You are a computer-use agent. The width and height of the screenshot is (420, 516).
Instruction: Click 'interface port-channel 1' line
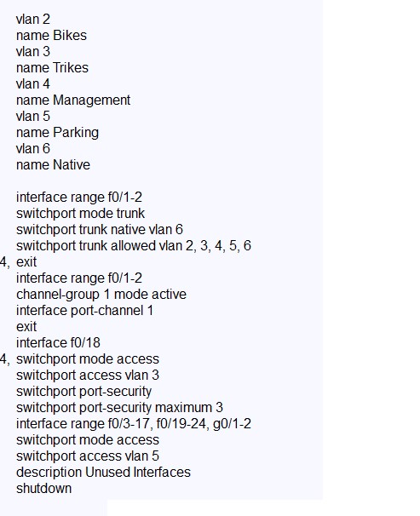coord(84,311)
